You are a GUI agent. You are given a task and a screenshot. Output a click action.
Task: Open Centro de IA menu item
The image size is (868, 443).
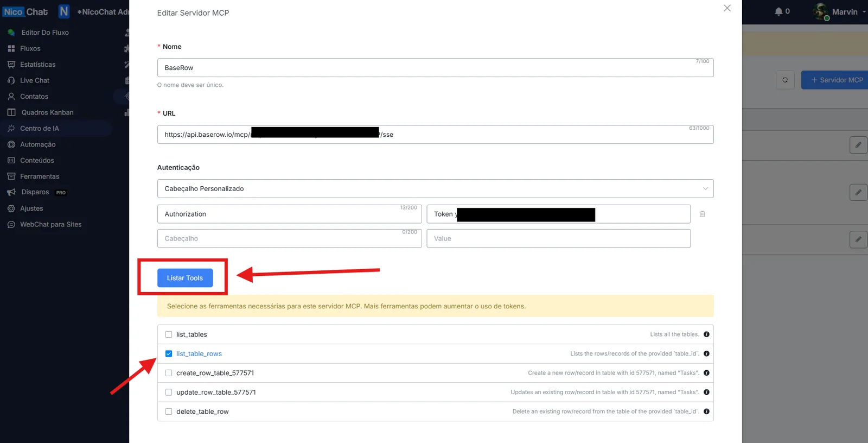(x=40, y=129)
